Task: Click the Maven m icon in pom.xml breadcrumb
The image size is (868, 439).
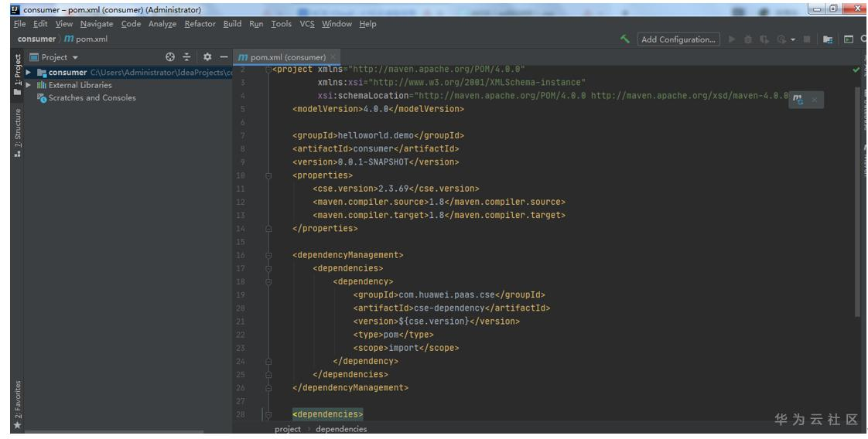Action: coord(69,39)
